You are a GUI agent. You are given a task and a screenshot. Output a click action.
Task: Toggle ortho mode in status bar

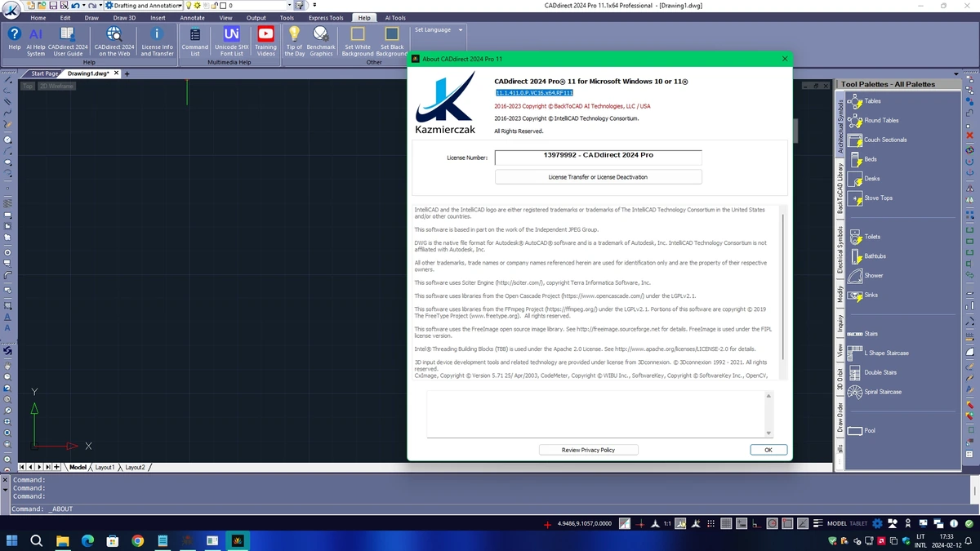click(x=755, y=523)
